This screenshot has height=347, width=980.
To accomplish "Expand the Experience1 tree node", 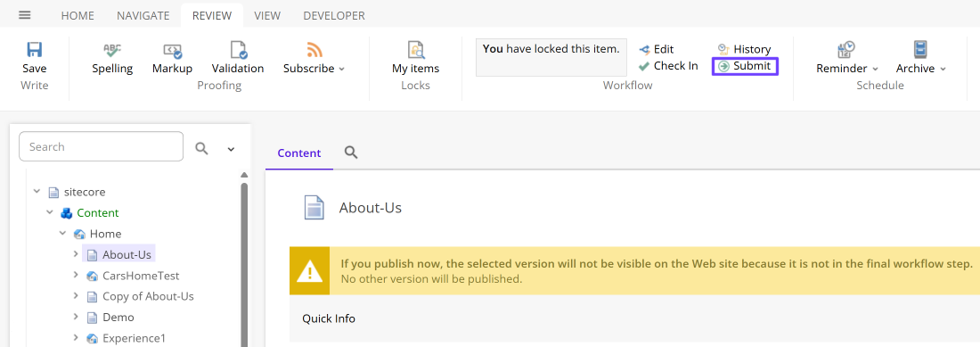I will (x=76, y=337).
